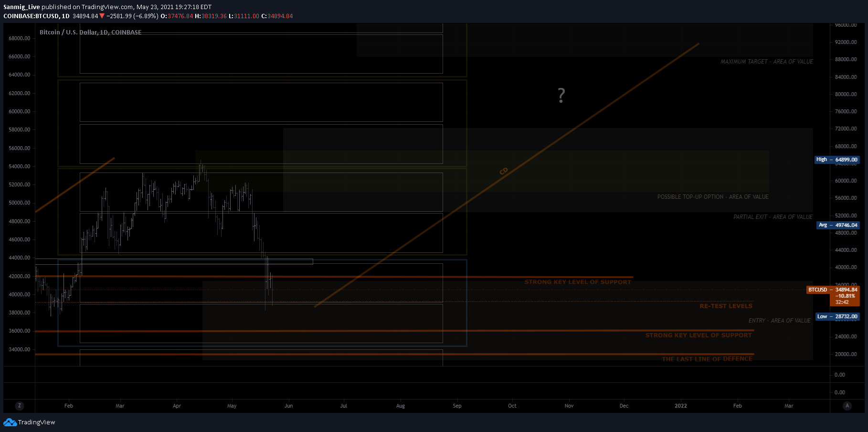This screenshot has width=868, height=432.
Task: Click the Sep label on the time axis
Action: 457,406
